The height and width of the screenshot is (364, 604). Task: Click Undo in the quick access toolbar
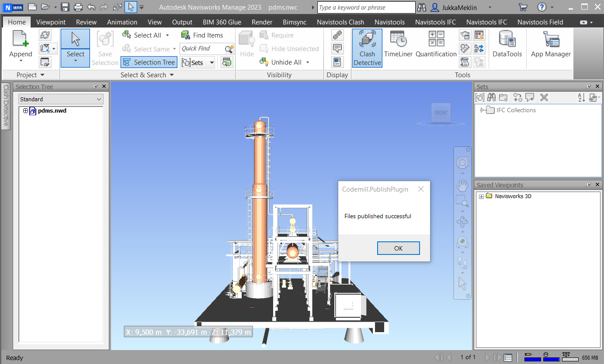pos(91,7)
